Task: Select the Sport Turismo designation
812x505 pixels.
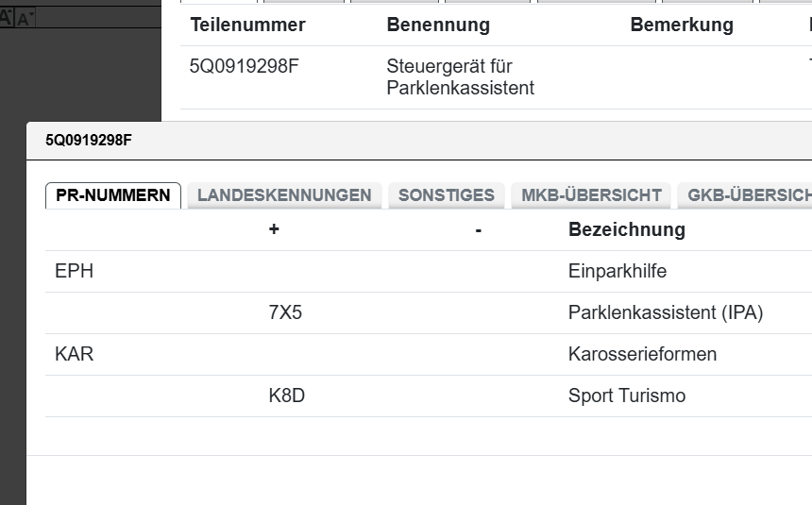Action: click(x=626, y=396)
